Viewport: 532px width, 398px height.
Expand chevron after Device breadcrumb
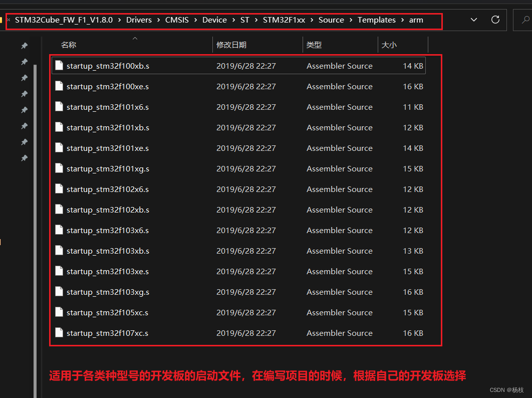click(x=233, y=20)
